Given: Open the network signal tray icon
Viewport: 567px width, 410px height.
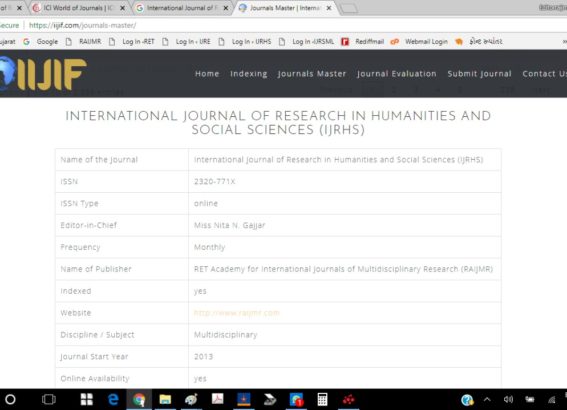Looking at the screenshot, I should pyautogui.click(x=552, y=400).
